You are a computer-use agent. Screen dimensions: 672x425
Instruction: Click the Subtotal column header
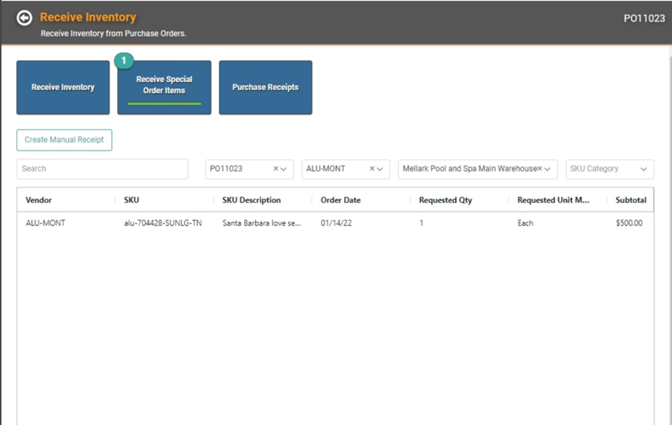[x=631, y=200]
